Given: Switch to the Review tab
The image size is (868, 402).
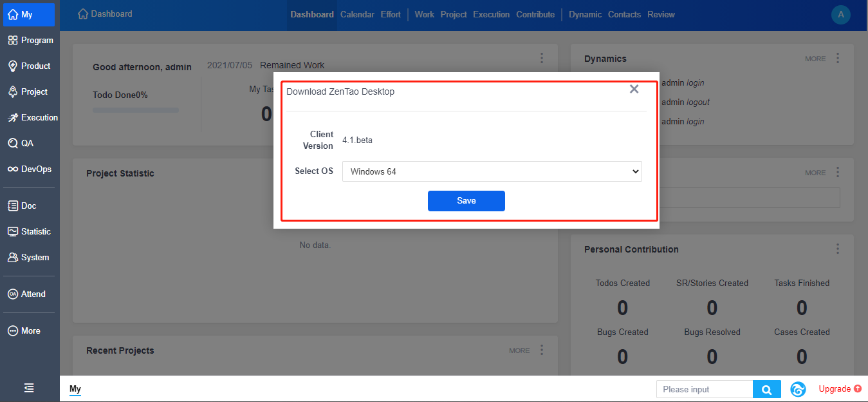Looking at the screenshot, I should (661, 14).
